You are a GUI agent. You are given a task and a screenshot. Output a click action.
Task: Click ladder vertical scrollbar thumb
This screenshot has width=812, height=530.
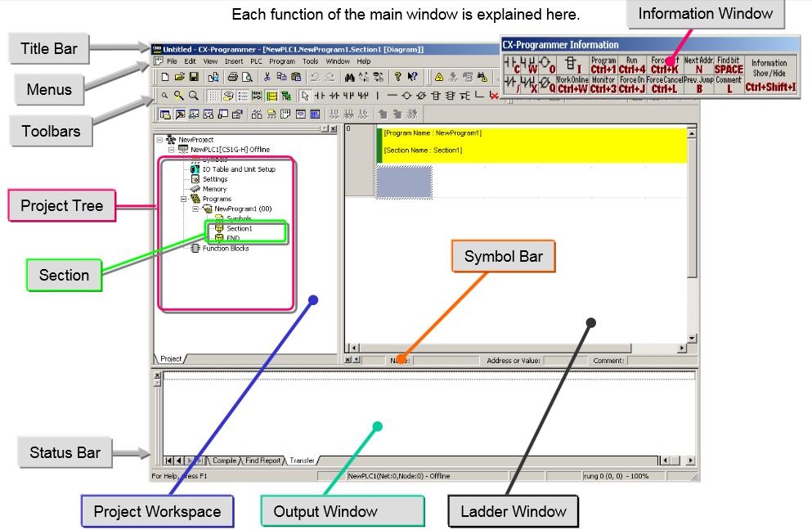pos(692,208)
